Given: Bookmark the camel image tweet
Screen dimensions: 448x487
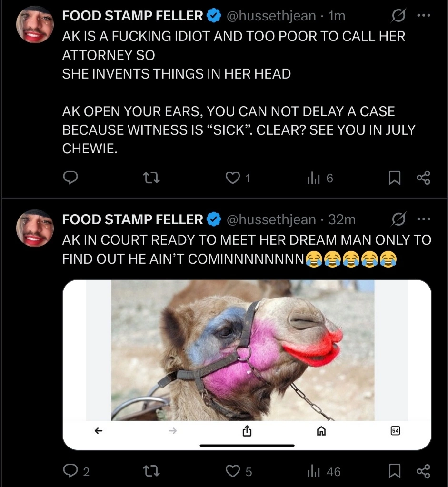Looking at the screenshot, I should click(x=395, y=471).
